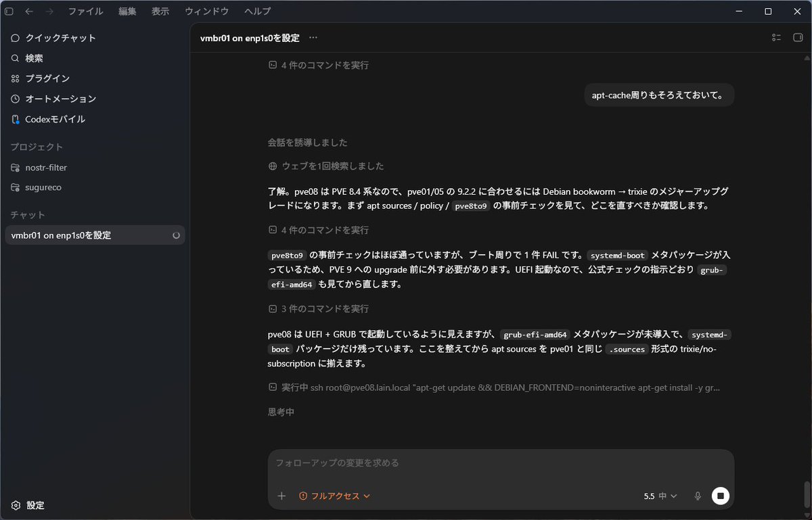Toggle the right side panel icon
The image size is (812, 520).
pos(797,38)
